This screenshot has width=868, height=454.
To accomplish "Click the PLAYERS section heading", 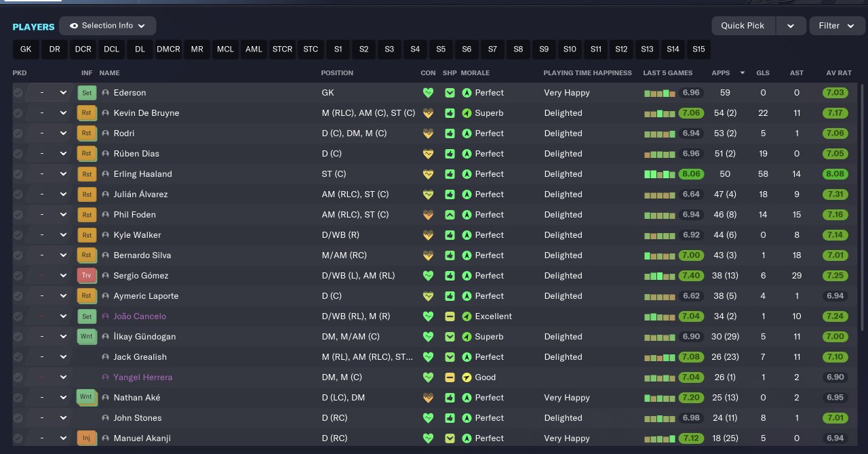I will coord(33,27).
